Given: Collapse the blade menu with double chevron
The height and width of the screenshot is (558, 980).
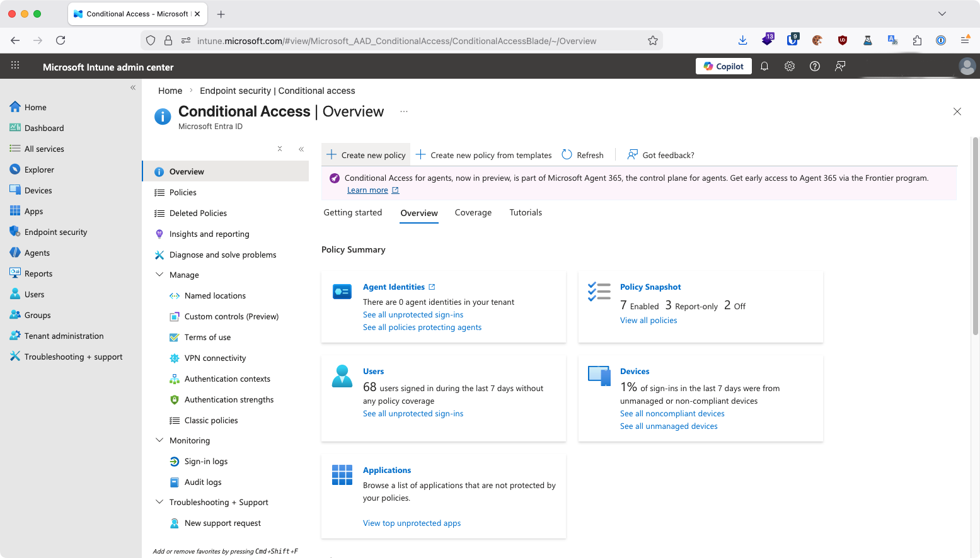Looking at the screenshot, I should tap(301, 149).
